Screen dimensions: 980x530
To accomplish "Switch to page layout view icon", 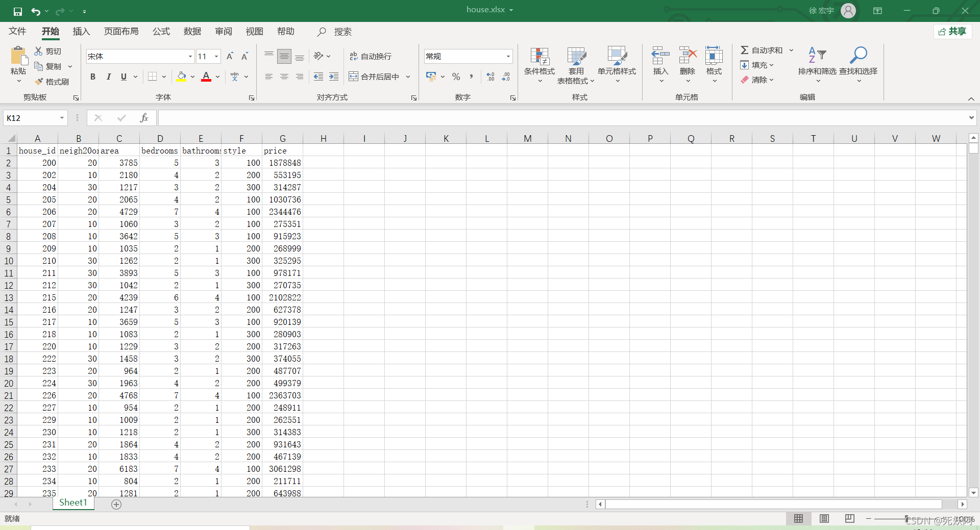I will pos(824,519).
